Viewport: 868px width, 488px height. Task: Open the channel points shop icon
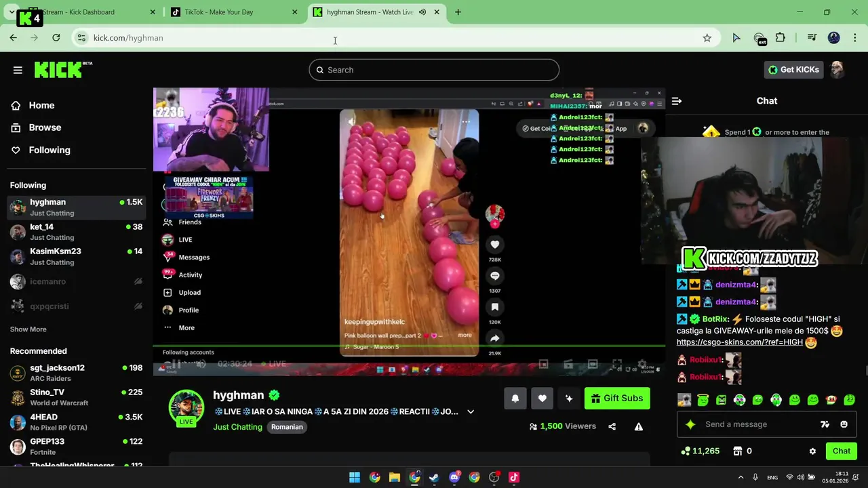[x=738, y=451]
